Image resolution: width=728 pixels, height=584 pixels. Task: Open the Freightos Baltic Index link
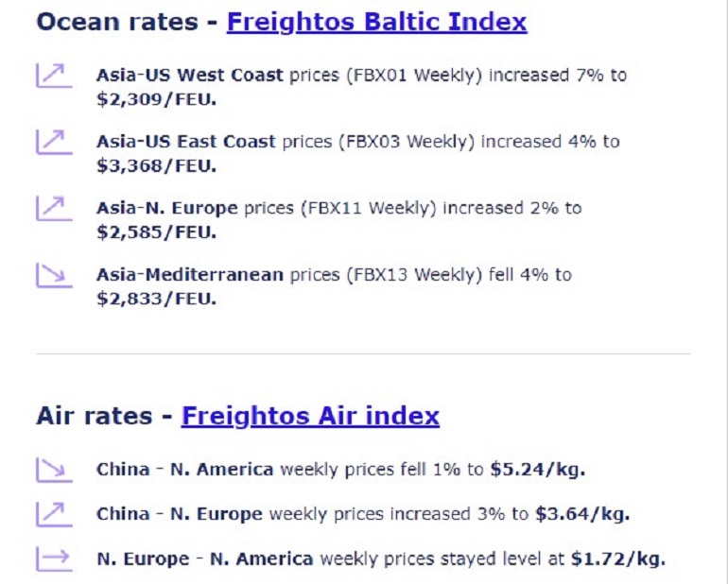(x=376, y=22)
